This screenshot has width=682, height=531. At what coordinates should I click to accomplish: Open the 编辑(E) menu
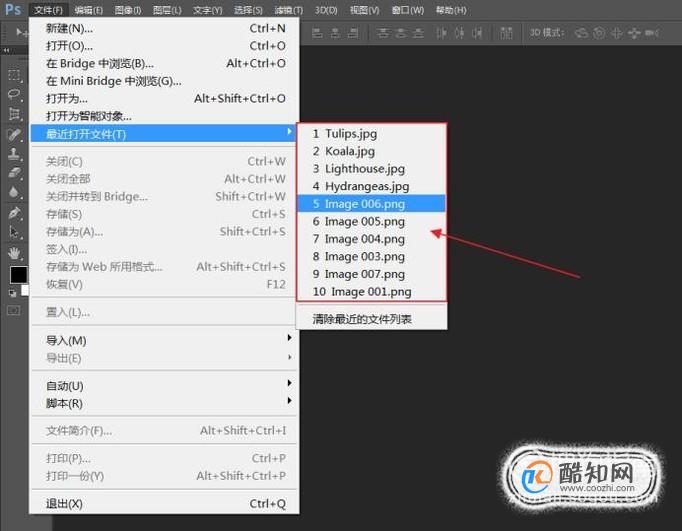88,10
